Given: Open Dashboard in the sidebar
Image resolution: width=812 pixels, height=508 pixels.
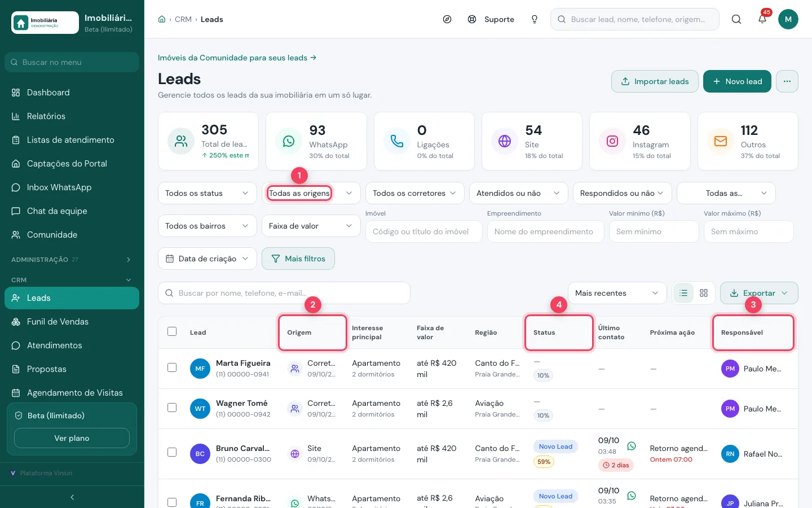Looking at the screenshot, I should (x=72, y=93).
